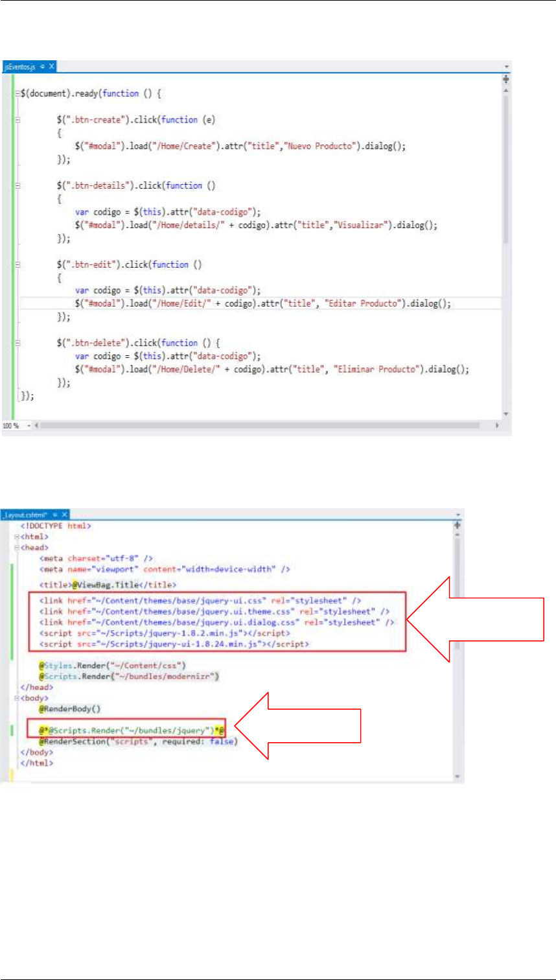Click the @RenderBody() line

click(70, 710)
